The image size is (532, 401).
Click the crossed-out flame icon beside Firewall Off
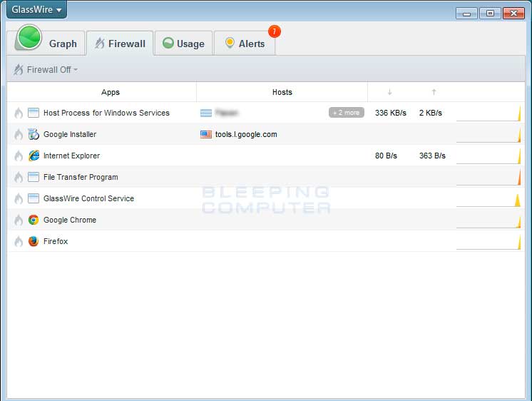pyautogui.click(x=19, y=70)
